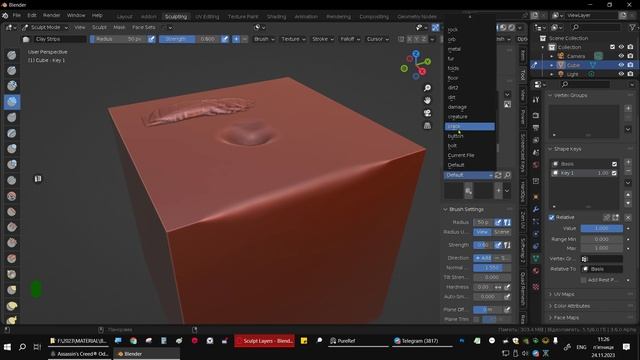This screenshot has height=360, width=640.
Task: Click the search icon beside Default library
Action: [507, 175]
